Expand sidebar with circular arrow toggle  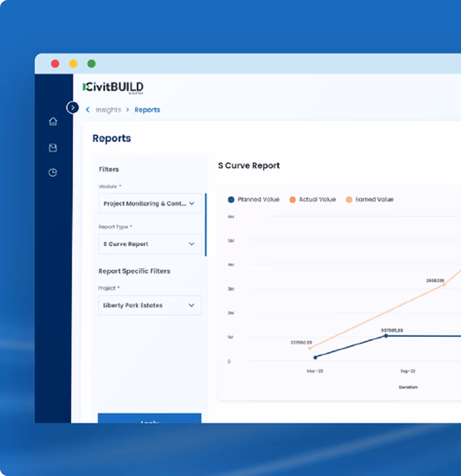point(73,107)
